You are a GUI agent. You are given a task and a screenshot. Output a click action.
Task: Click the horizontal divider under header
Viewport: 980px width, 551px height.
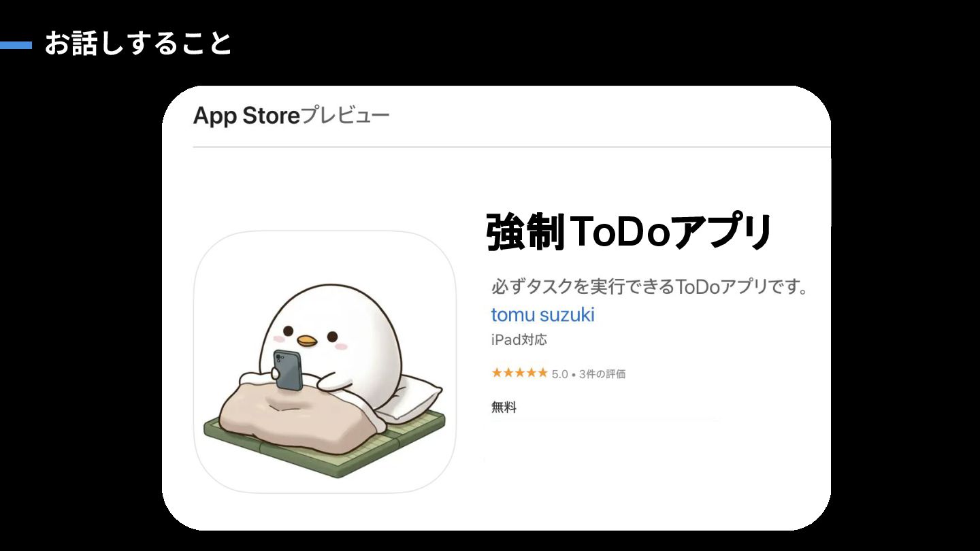click(x=512, y=147)
